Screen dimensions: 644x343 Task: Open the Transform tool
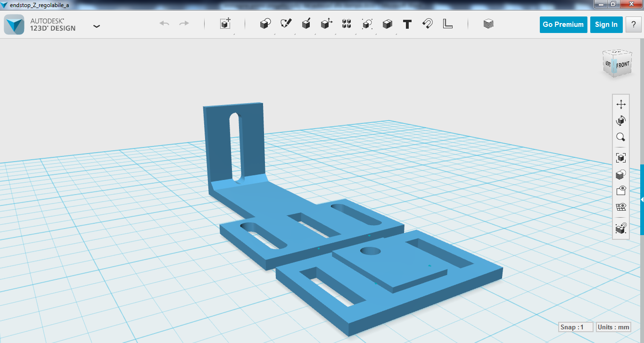[225, 24]
